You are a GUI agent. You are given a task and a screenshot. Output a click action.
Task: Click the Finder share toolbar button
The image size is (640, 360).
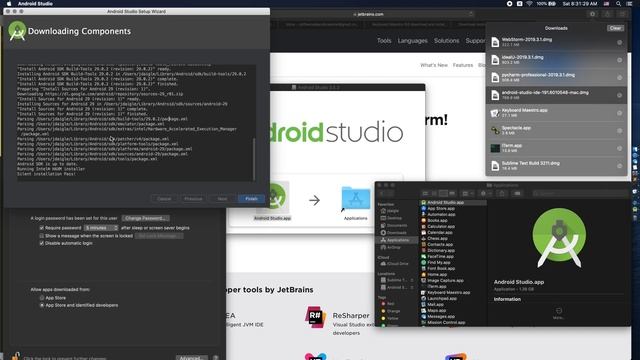[x=502, y=193]
